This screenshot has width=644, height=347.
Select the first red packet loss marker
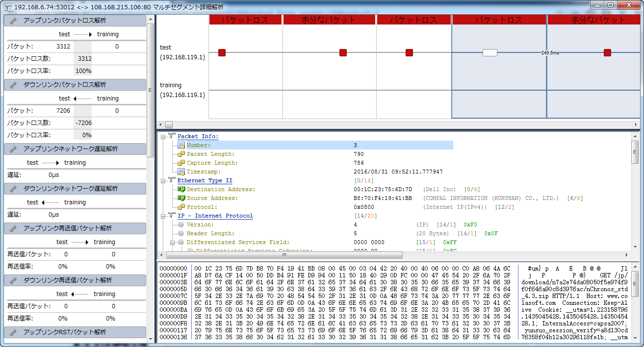(222, 52)
